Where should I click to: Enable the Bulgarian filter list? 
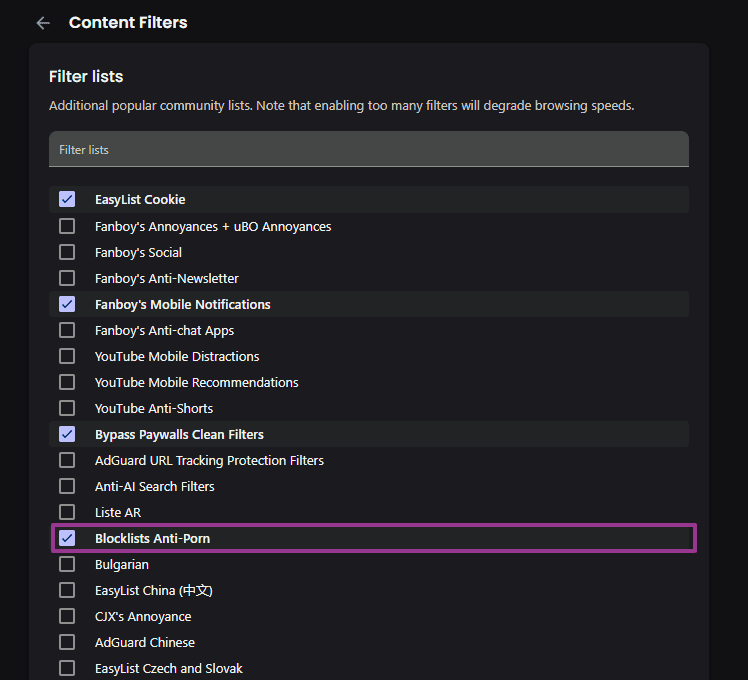(x=67, y=564)
